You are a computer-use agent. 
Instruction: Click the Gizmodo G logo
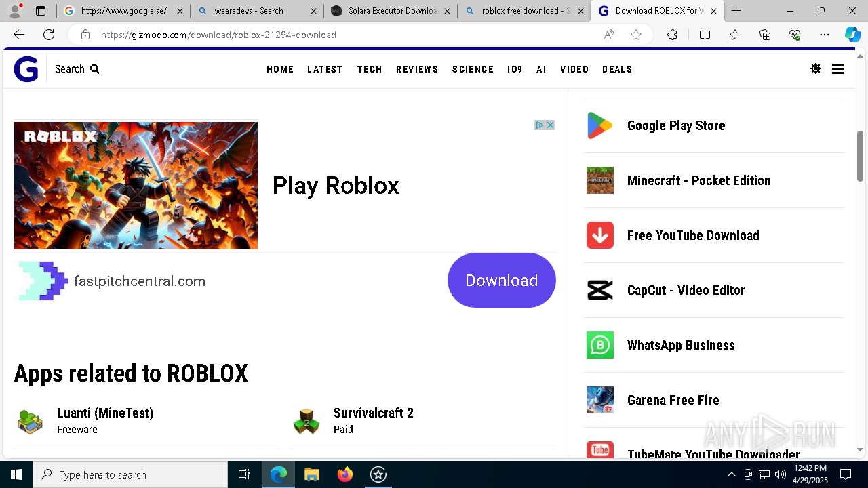(x=26, y=69)
